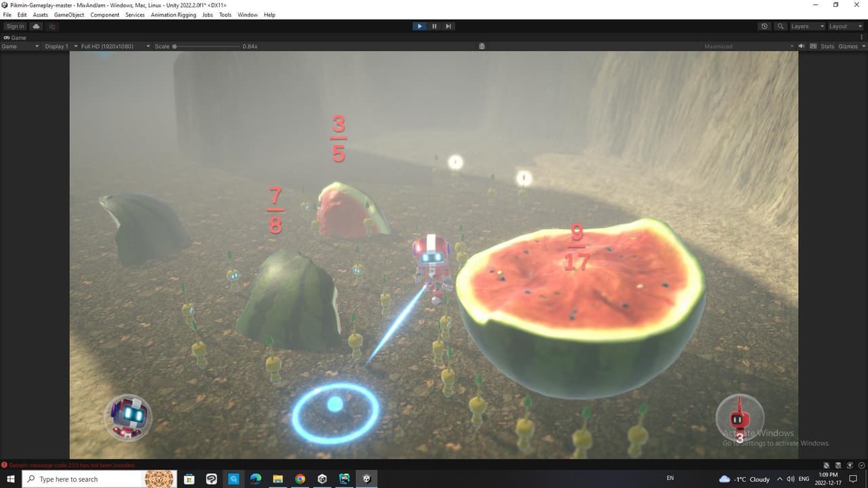Open the Game view mode dropdown
Screen dimensions: 868x488
(x=20, y=46)
